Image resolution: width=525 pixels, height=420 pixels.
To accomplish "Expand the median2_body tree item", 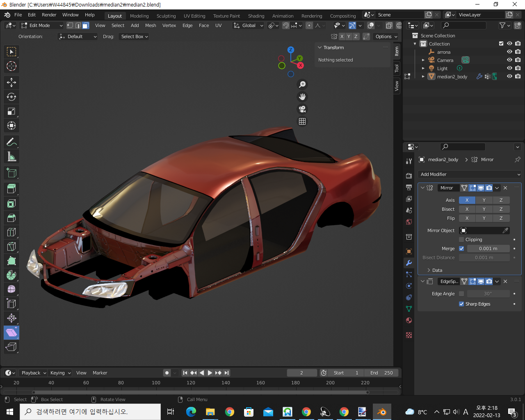I will [423, 76].
